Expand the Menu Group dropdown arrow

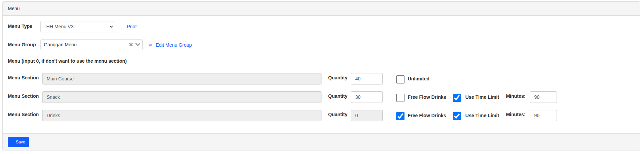click(138, 45)
